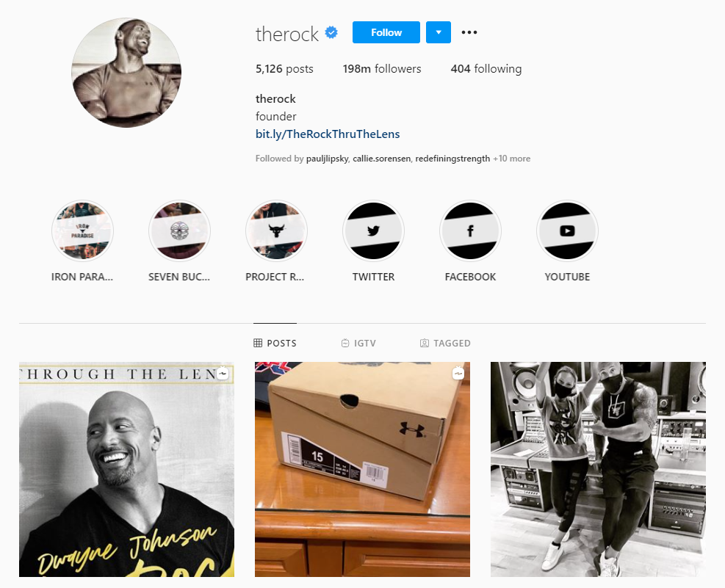The image size is (725, 588).
Task: Click the blue verified badge
Action: 331,33
